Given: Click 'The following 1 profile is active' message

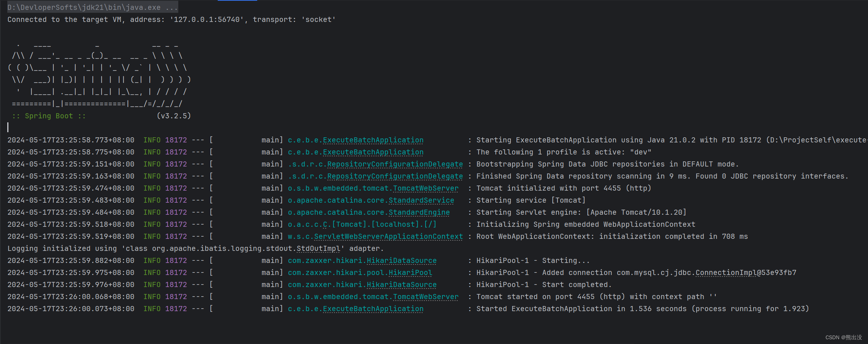Looking at the screenshot, I should (x=564, y=152).
